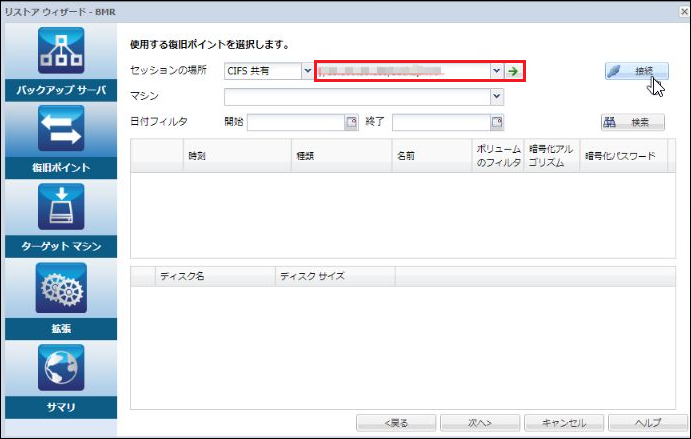Click the 種類 column header
The height and width of the screenshot is (439, 691).
tap(342, 156)
